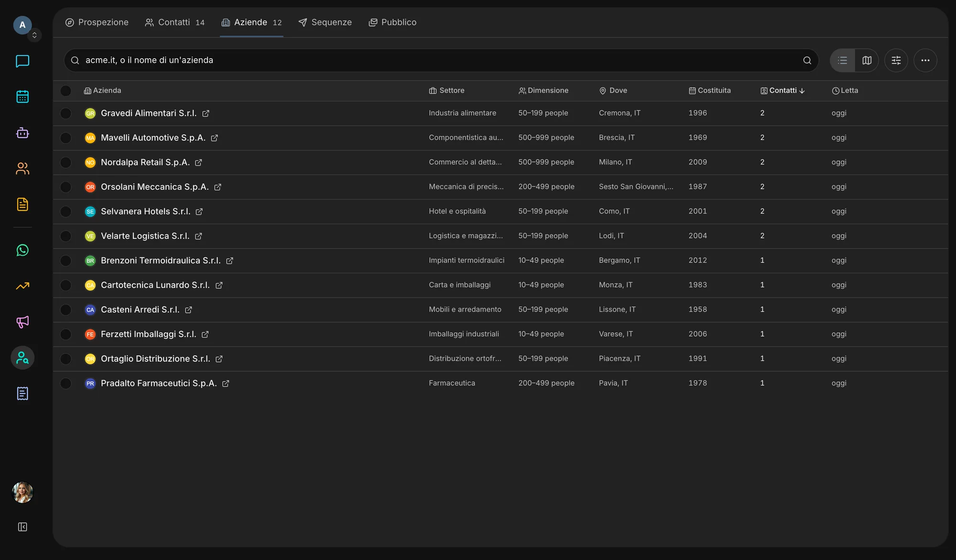Switch to the Contatti tab
Image resolution: width=956 pixels, height=560 pixels.
(174, 22)
